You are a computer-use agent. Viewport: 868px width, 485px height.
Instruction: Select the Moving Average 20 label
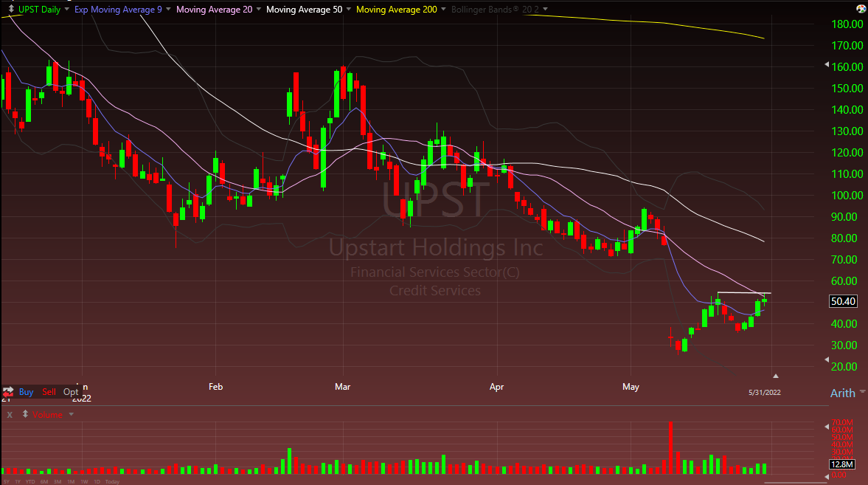[214, 10]
